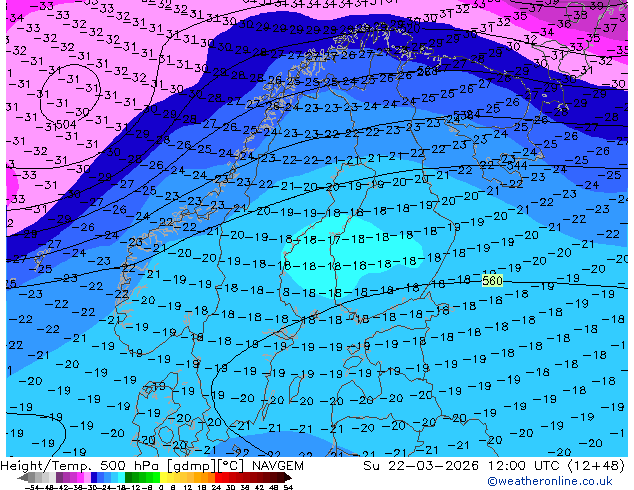Image resolution: width=634 pixels, height=490 pixels.
Task: Click the '[°C]' unit label
Action: click(231, 466)
